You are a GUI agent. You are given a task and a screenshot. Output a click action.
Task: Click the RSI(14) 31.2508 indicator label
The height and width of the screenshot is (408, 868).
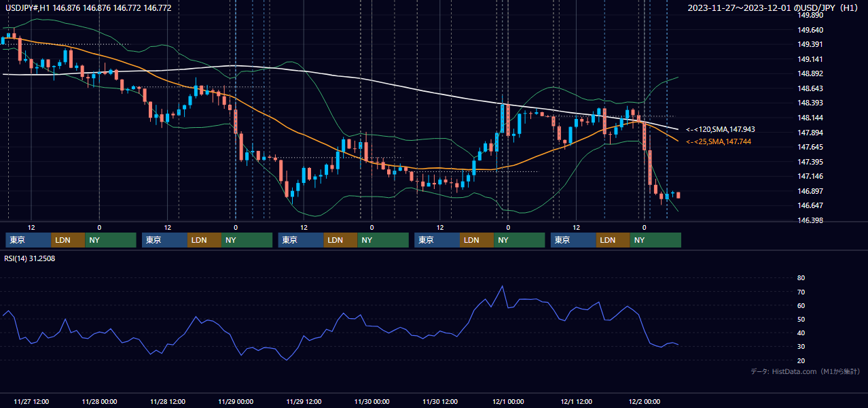30,258
